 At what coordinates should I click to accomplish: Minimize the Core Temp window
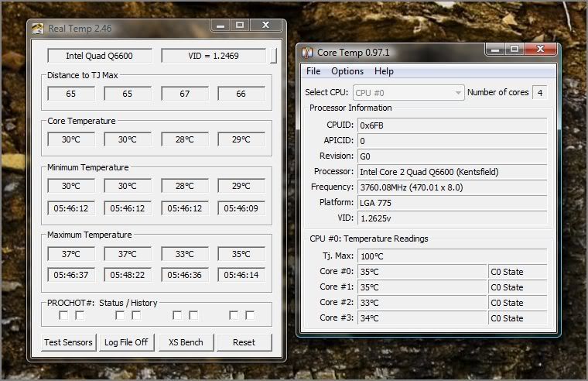tap(495, 49)
